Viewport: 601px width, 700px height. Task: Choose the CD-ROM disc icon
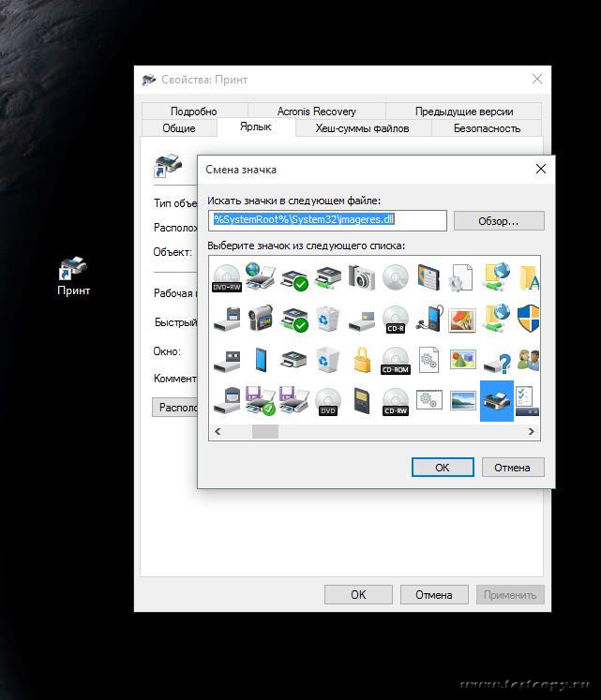point(396,360)
